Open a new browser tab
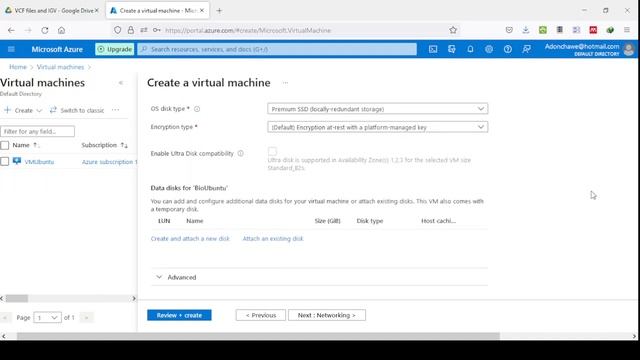 (x=219, y=11)
